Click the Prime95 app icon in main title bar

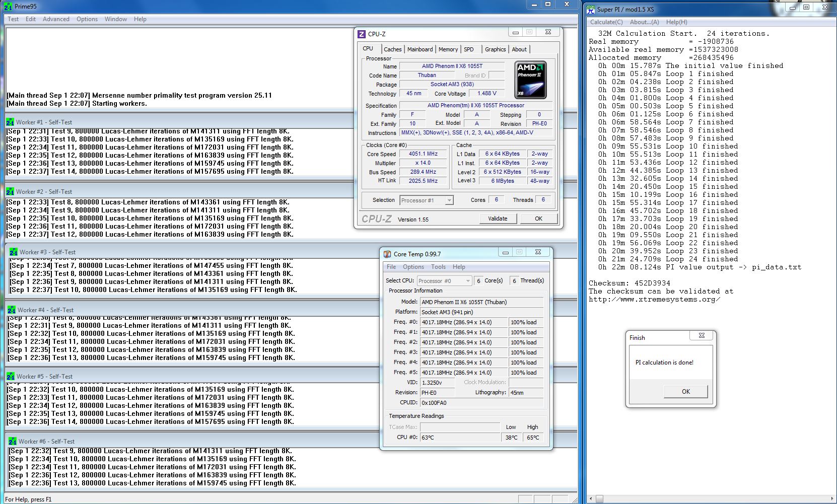pyautogui.click(x=8, y=6)
